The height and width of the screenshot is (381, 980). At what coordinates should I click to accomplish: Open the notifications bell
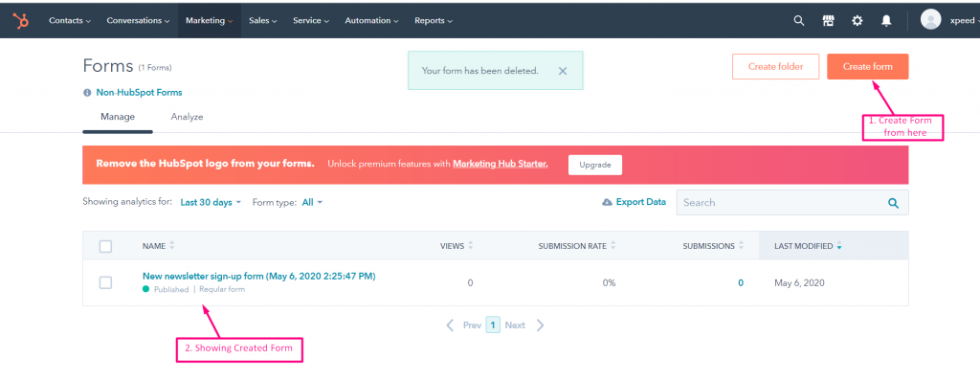point(886,21)
